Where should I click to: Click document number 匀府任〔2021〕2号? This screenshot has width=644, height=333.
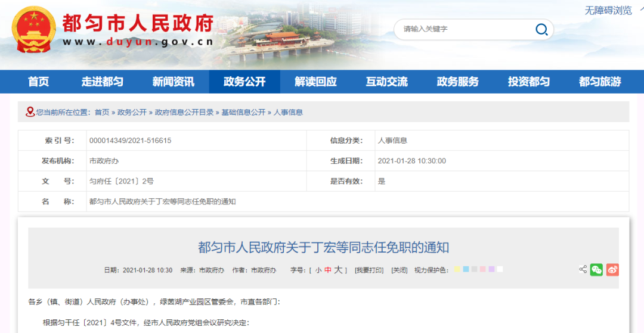(x=122, y=181)
